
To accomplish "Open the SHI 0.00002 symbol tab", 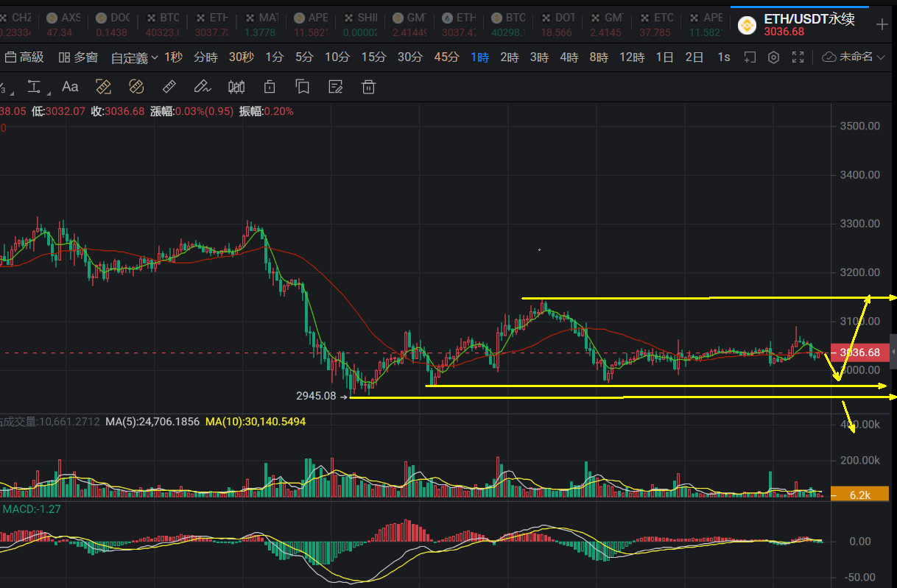I will click(x=360, y=24).
